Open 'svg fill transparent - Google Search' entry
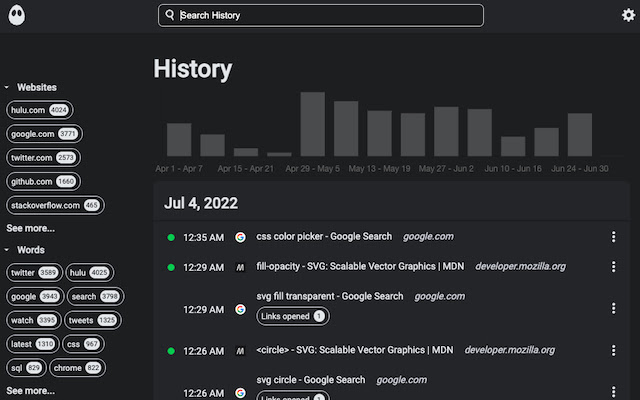 pyautogui.click(x=330, y=296)
